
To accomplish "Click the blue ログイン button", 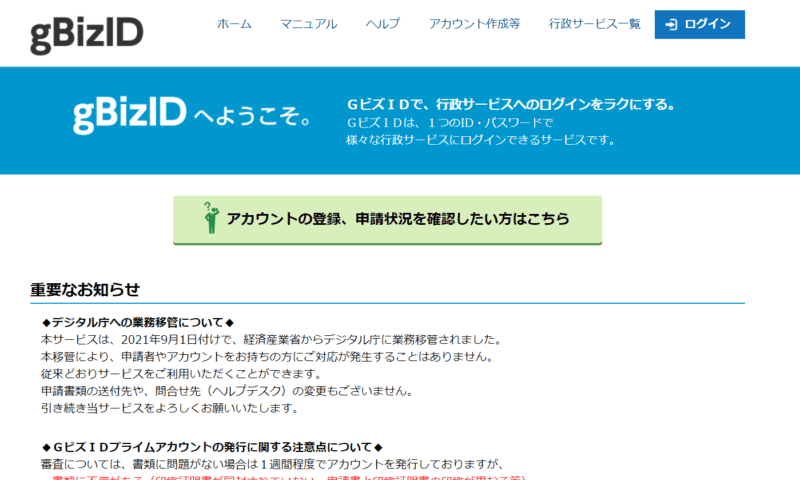I will click(x=699, y=24).
